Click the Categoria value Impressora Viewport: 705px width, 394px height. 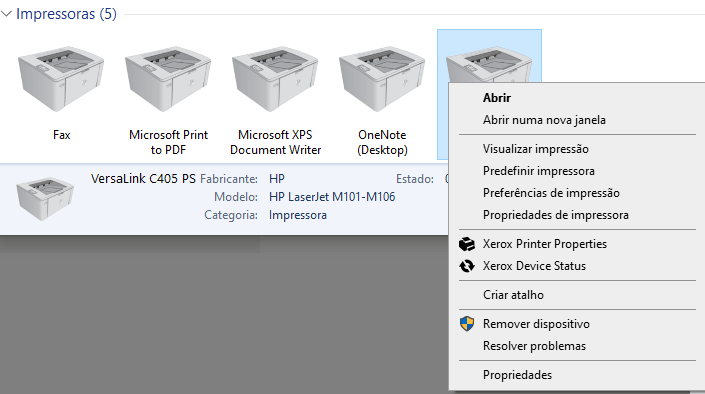[x=298, y=215]
